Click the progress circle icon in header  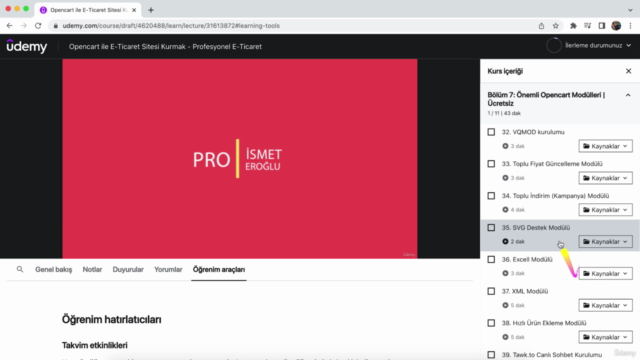tap(553, 45)
